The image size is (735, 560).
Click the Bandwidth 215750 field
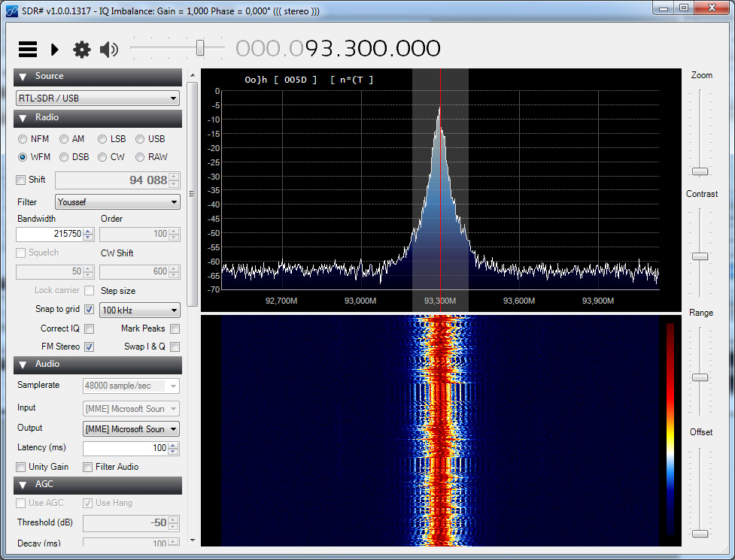click(49, 234)
